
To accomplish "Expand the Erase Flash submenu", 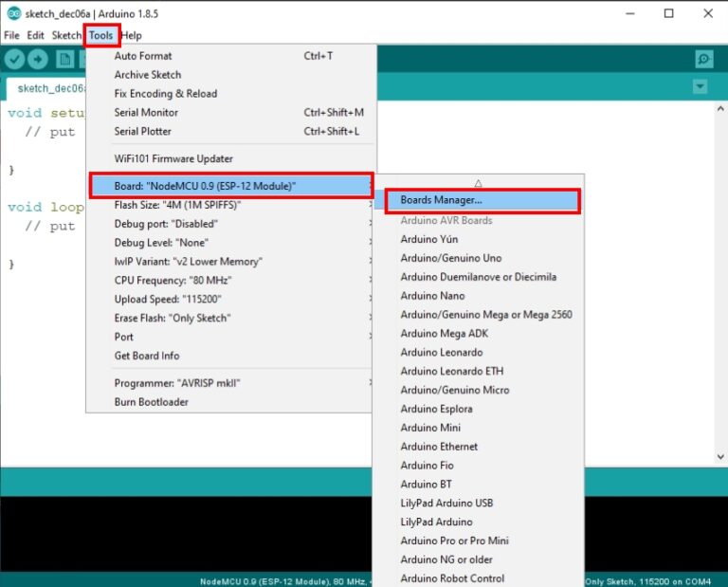I will pyautogui.click(x=230, y=318).
